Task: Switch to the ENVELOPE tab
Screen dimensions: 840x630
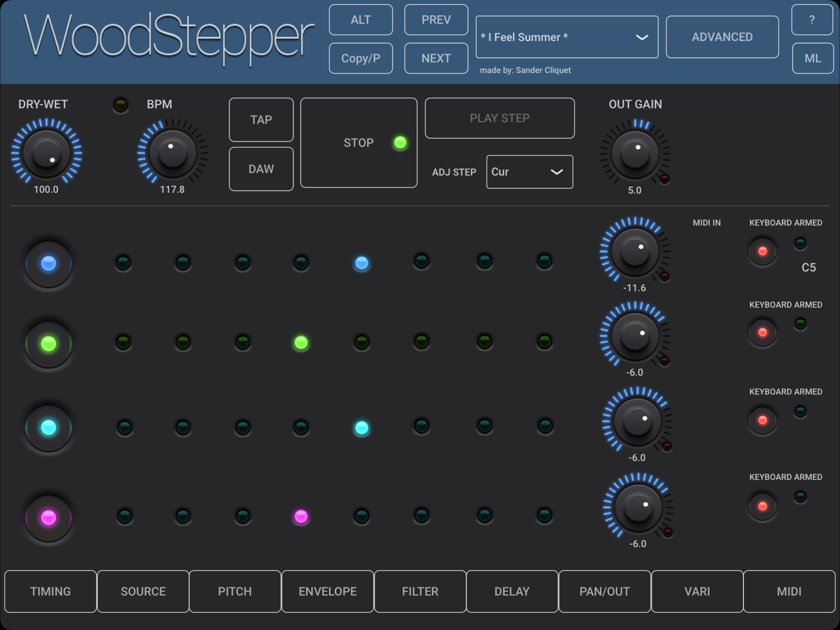Action: (x=327, y=591)
